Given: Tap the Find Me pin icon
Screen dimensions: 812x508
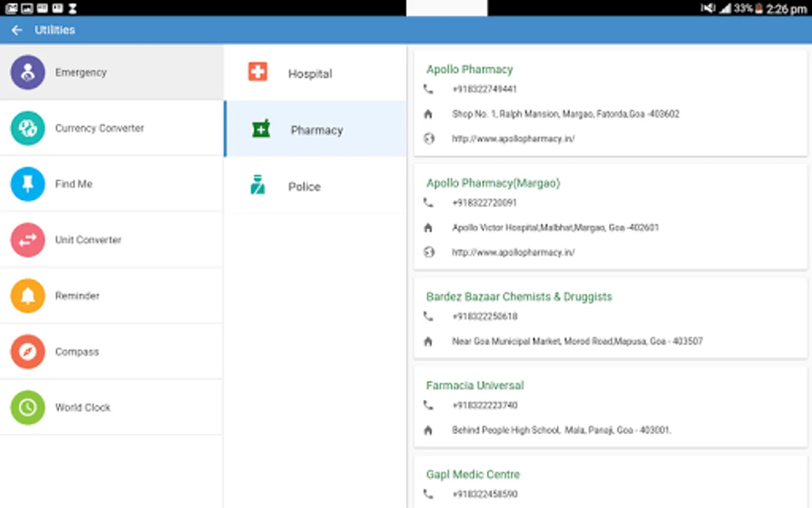Looking at the screenshot, I should tap(28, 184).
